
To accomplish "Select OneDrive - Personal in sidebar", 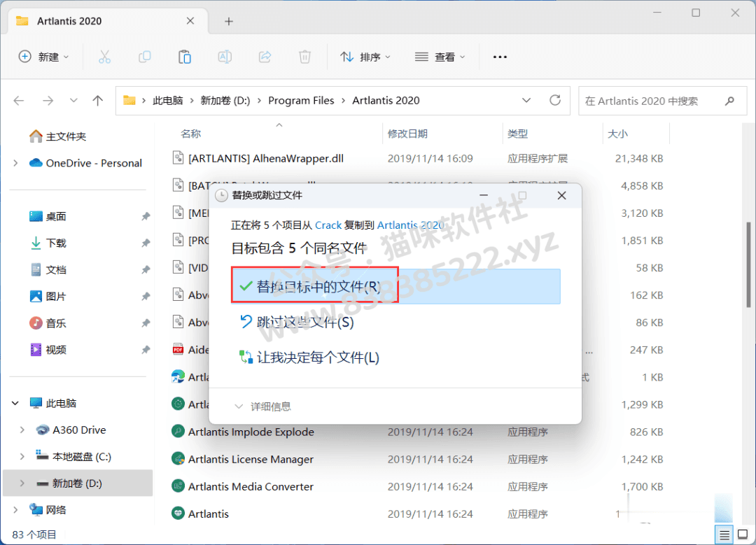I will (86, 163).
